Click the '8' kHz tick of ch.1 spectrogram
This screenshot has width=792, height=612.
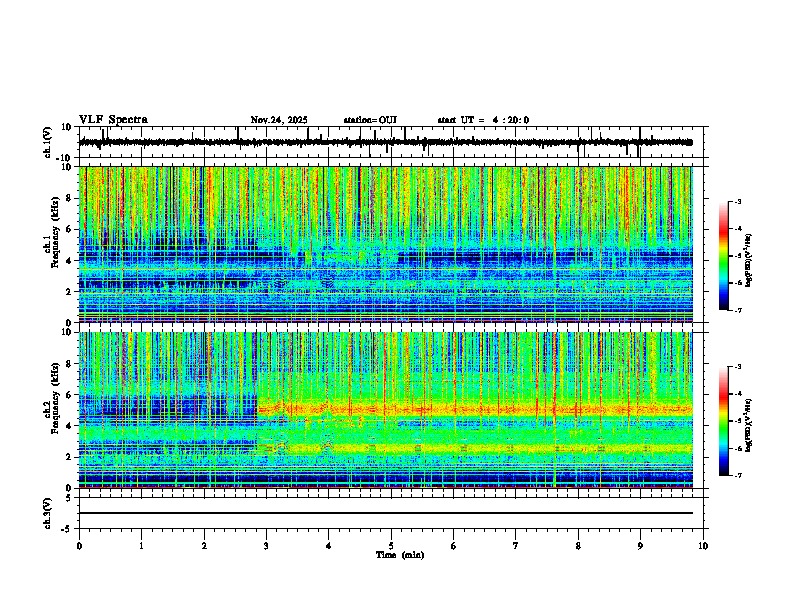tap(70, 198)
